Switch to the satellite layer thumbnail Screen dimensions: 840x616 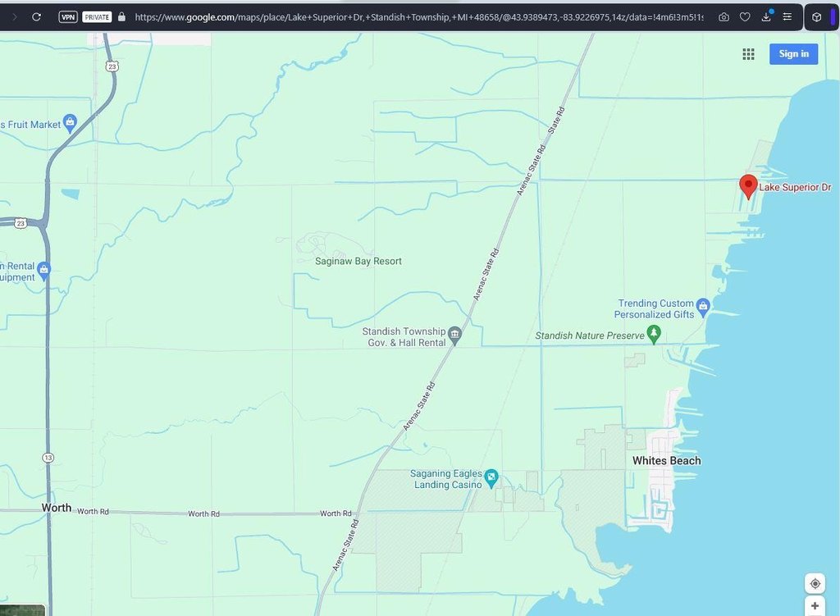point(22,610)
